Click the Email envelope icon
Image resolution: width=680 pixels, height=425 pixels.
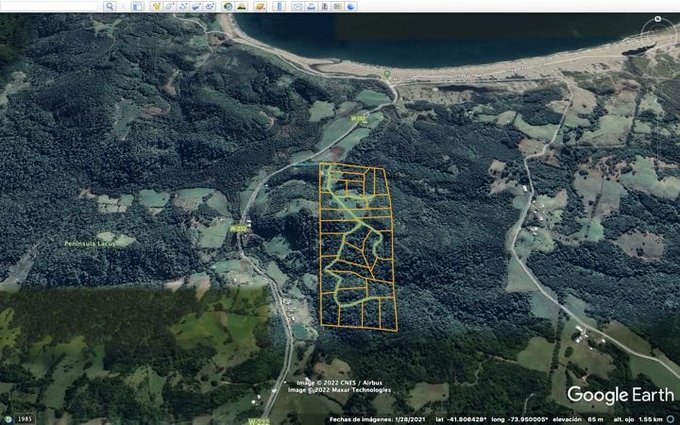point(298,6)
